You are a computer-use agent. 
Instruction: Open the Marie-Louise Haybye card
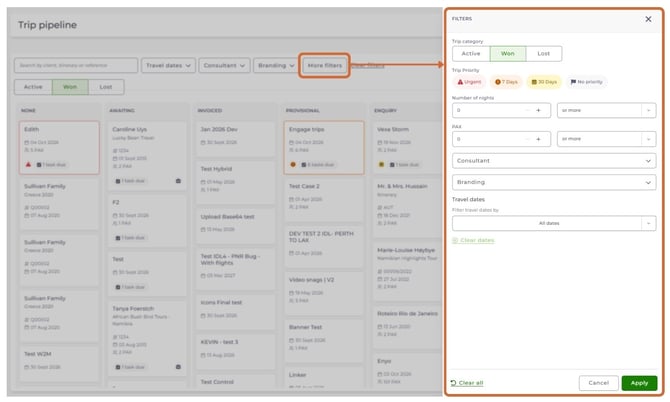click(x=408, y=272)
